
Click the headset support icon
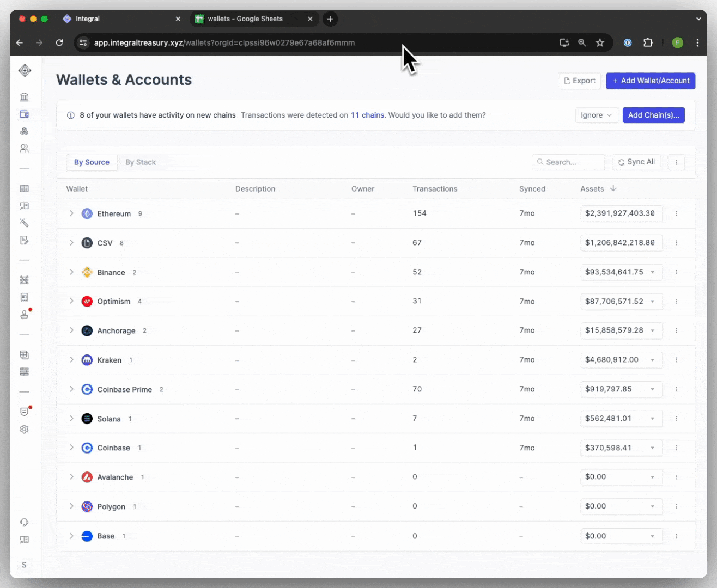pos(25,522)
